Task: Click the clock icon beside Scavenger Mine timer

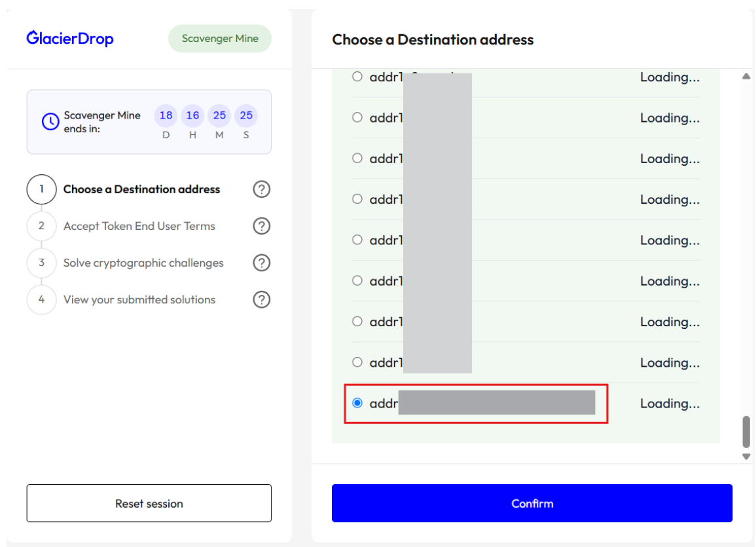Action: [x=50, y=121]
